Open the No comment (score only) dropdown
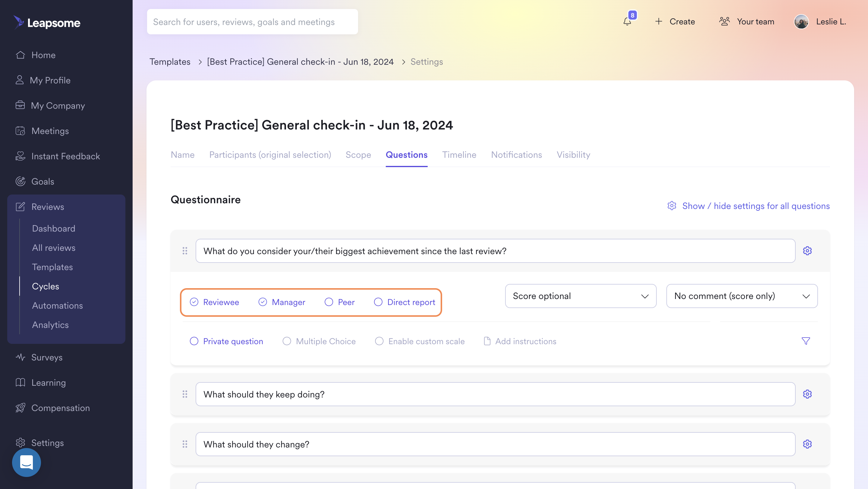Image resolution: width=868 pixels, height=489 pixels. point(742,296)
